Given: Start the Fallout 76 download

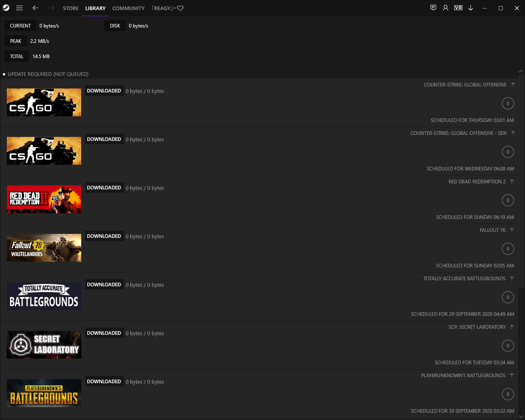Looking at the screenshot, I should coord(508,249).
